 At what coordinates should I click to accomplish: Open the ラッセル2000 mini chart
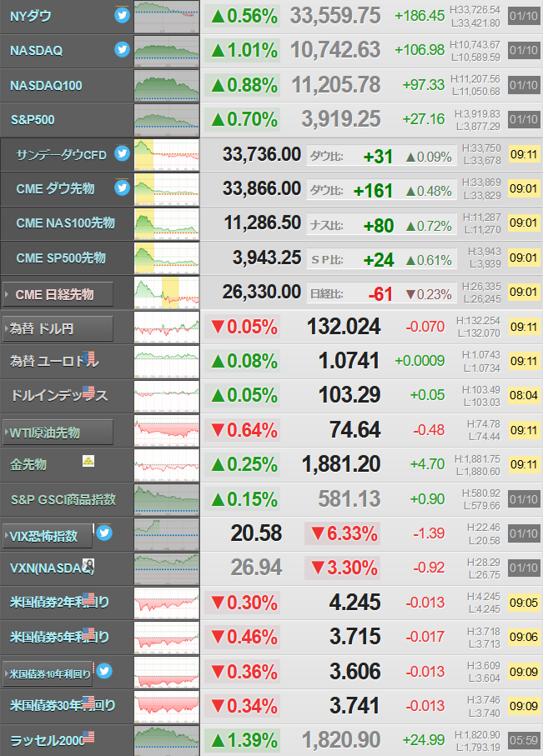pyautogui.click(x=167, y=740)
